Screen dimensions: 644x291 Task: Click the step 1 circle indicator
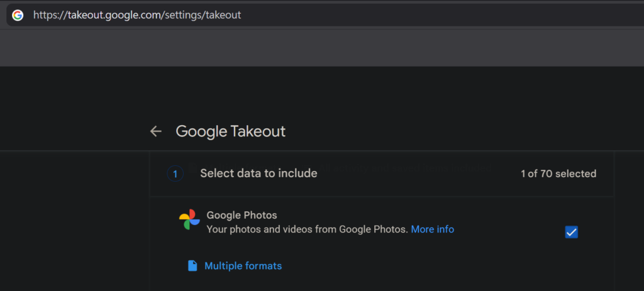point(175,174)
